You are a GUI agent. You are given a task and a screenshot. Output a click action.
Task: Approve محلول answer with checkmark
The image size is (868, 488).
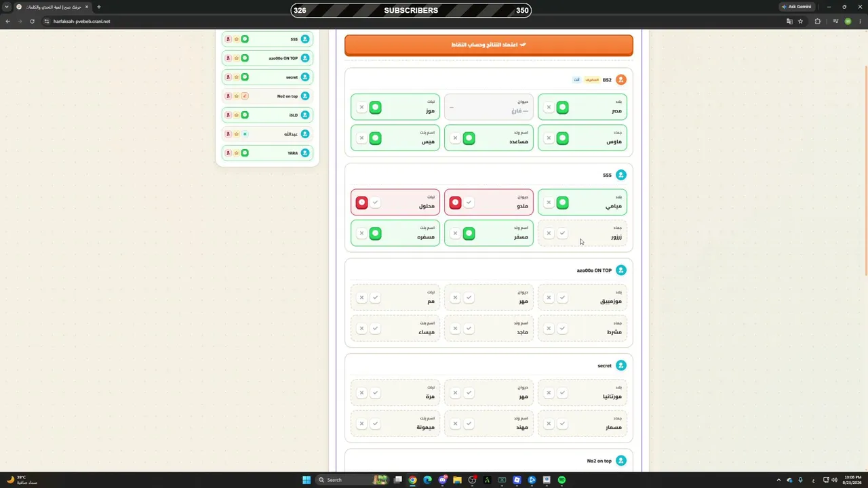pyautogui.click(x=375, y=203)
